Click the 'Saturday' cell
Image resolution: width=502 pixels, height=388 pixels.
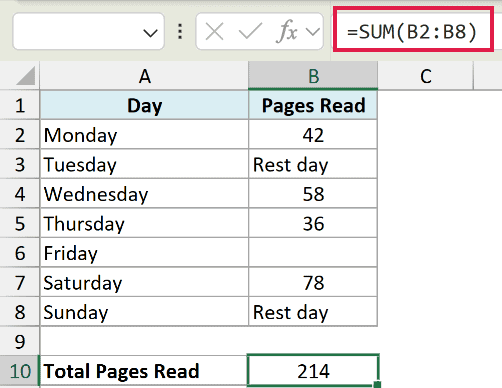pyautogui.click(x=144, y=282)
